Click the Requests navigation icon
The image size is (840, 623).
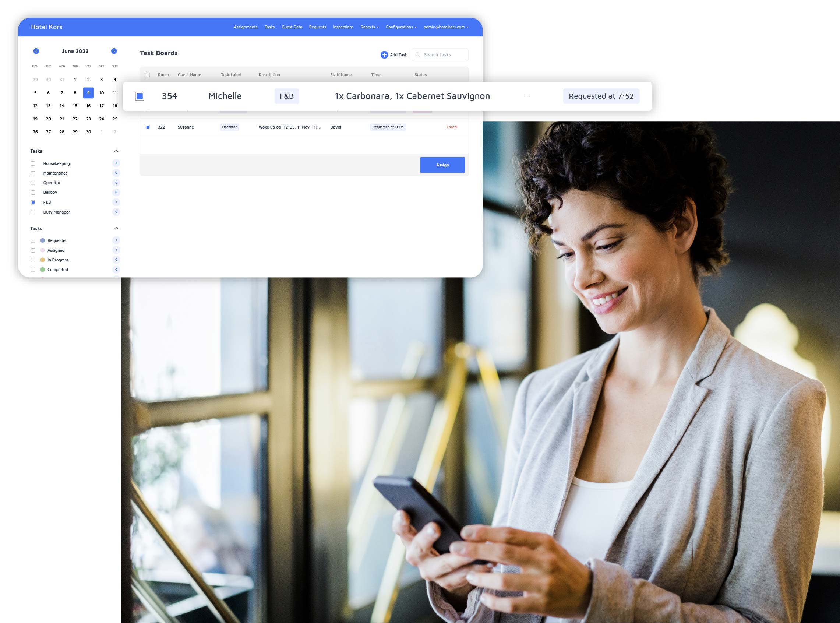tap(318, 26)
